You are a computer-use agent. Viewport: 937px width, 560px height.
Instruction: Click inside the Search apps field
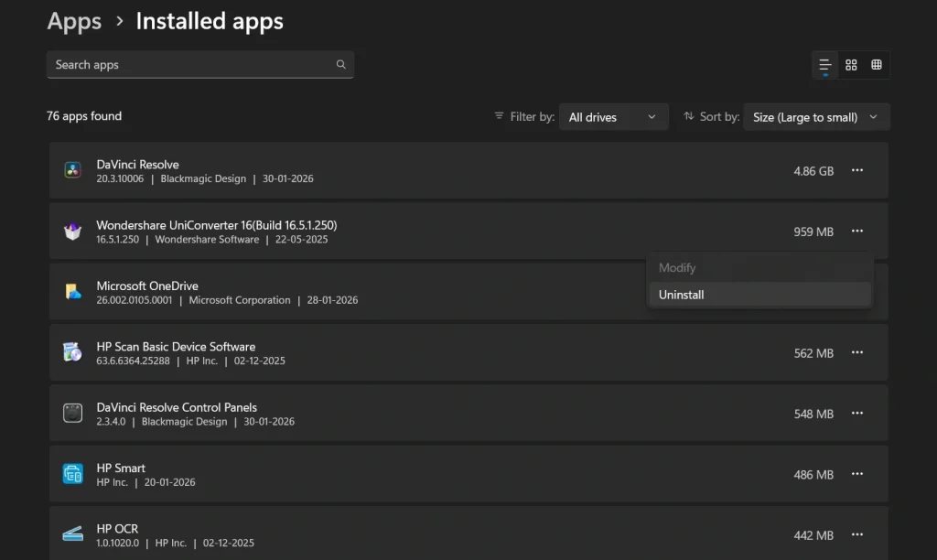[x=183, y=64]
